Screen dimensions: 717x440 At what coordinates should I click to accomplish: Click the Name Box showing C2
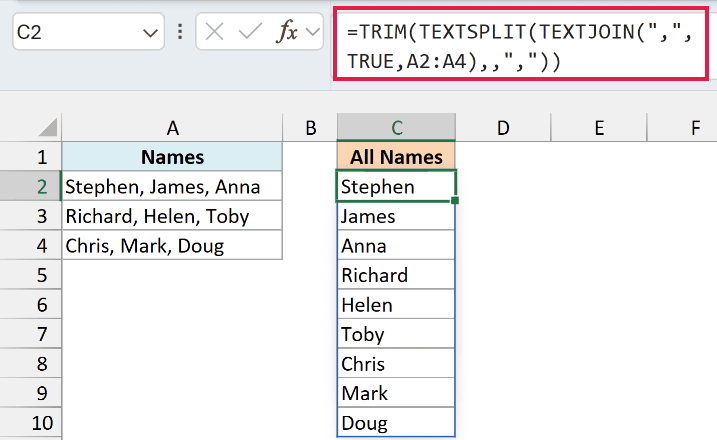tap(88, 32)
